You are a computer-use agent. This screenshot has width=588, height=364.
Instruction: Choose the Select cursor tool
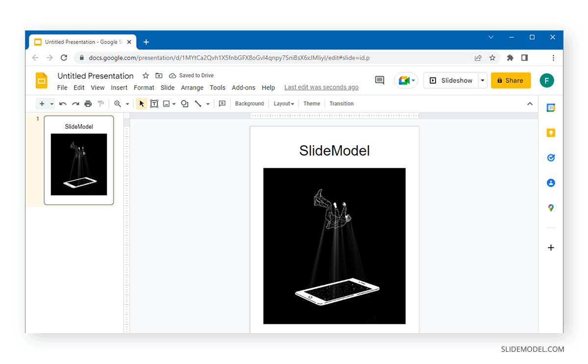pos(142,104)
